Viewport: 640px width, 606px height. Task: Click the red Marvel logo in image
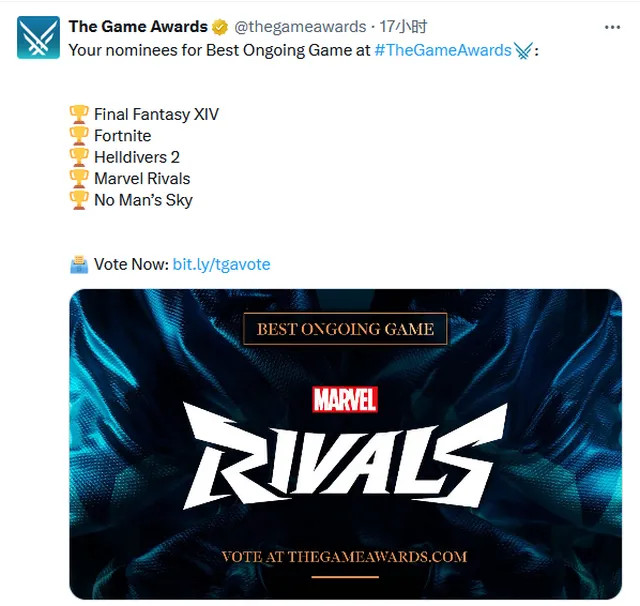tap(345, 400)
